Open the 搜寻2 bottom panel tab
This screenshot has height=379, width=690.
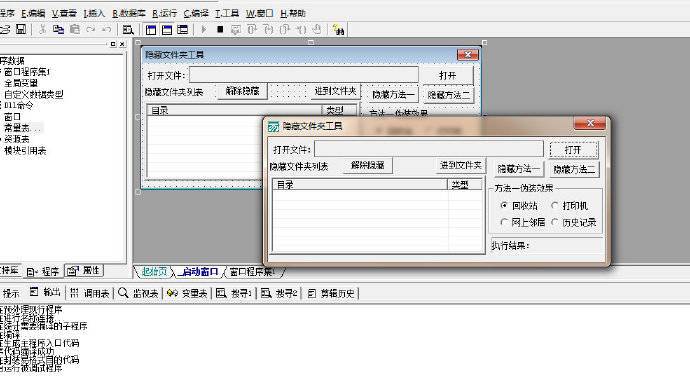[279, 293]
